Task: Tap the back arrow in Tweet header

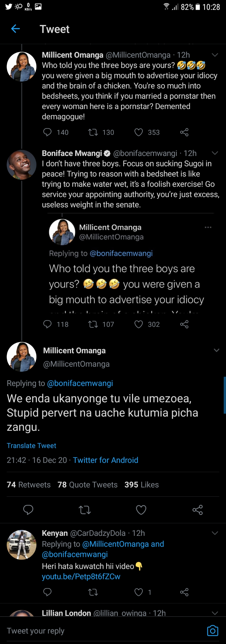Action: point(15,29)
